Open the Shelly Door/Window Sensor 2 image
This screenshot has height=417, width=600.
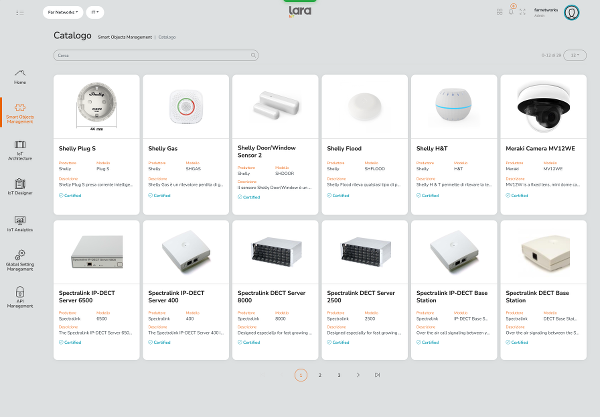pyautogui.click(x=275, y=106)
